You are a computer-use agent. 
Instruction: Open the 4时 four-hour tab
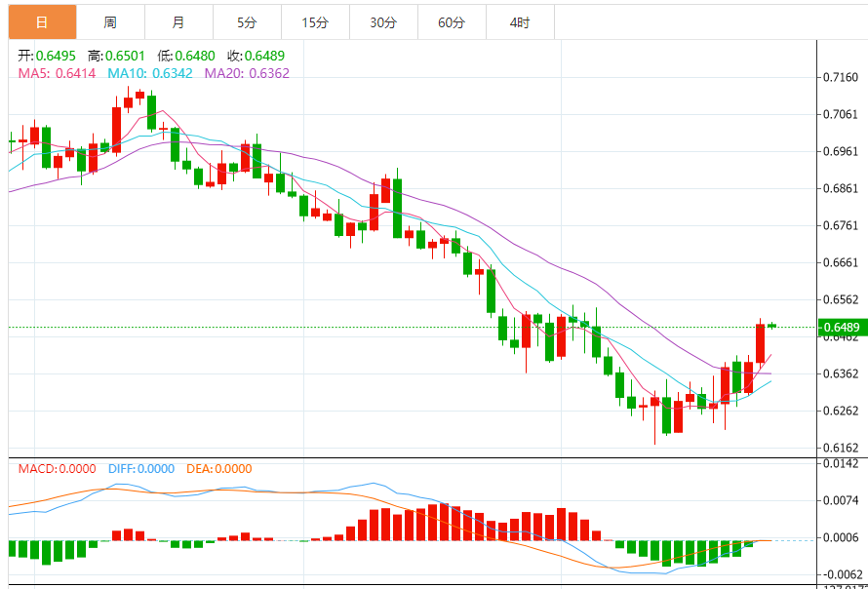coord(520,22)
